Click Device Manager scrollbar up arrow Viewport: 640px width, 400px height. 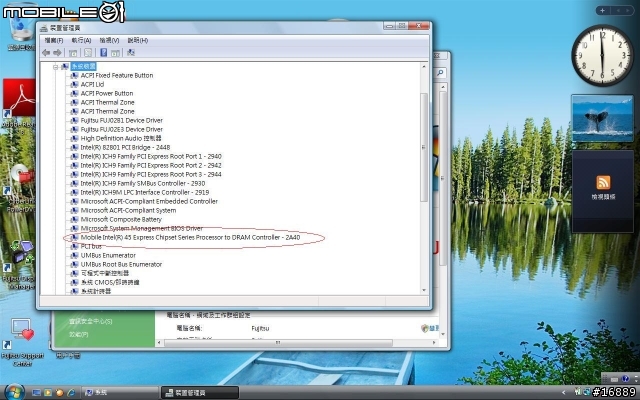[424, 67]
